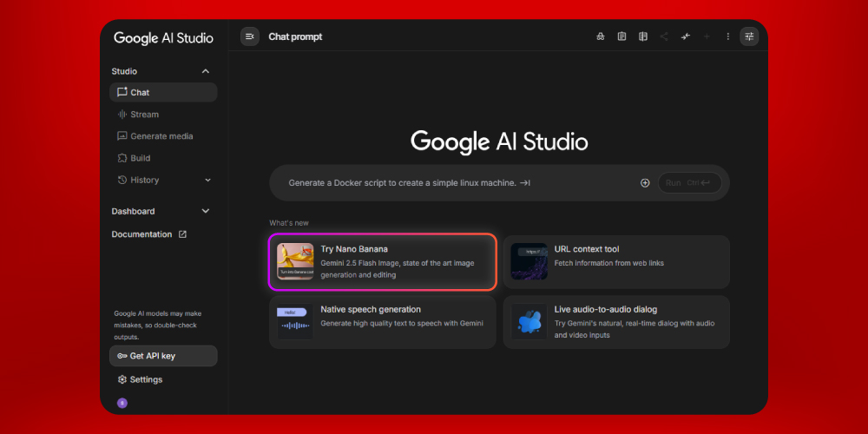Click the chat prompt input field

(x=451, y=183)
